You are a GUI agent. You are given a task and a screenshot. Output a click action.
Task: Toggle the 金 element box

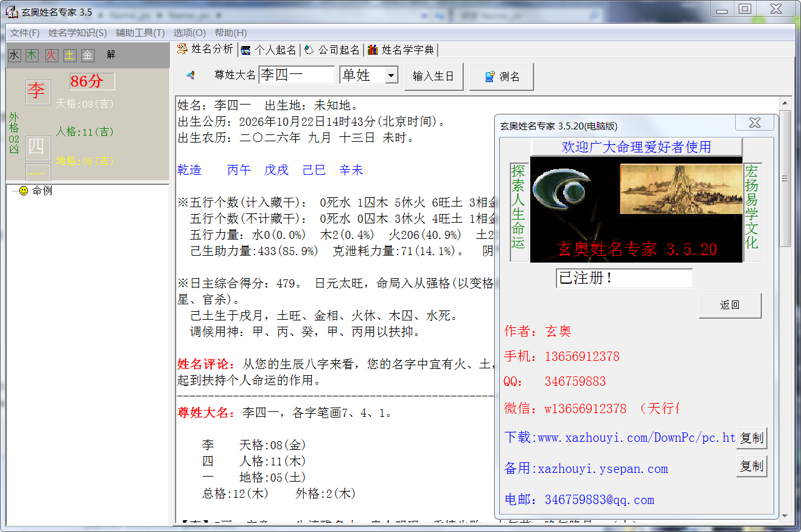coord(88,55)
